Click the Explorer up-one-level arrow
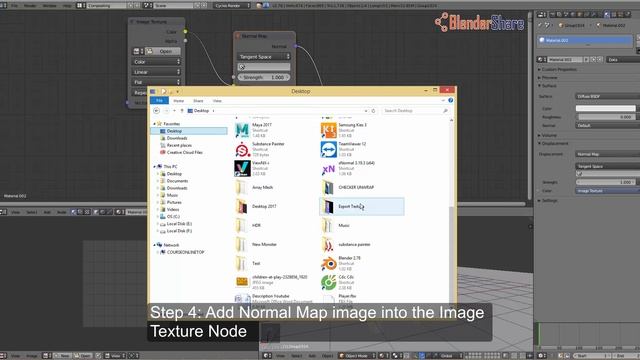The image size is (640, 360). pos(182,111)
